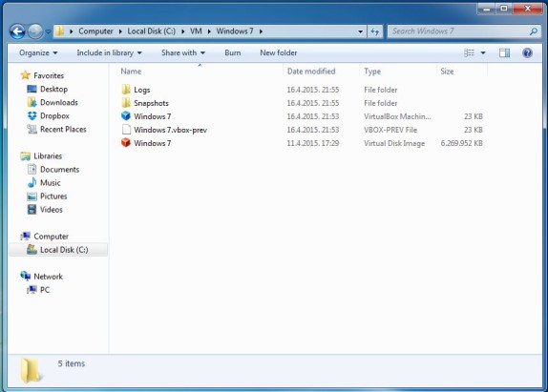Click the Logs folder icon
Screen dimensions: 548x392
click(x=126, y=90)
